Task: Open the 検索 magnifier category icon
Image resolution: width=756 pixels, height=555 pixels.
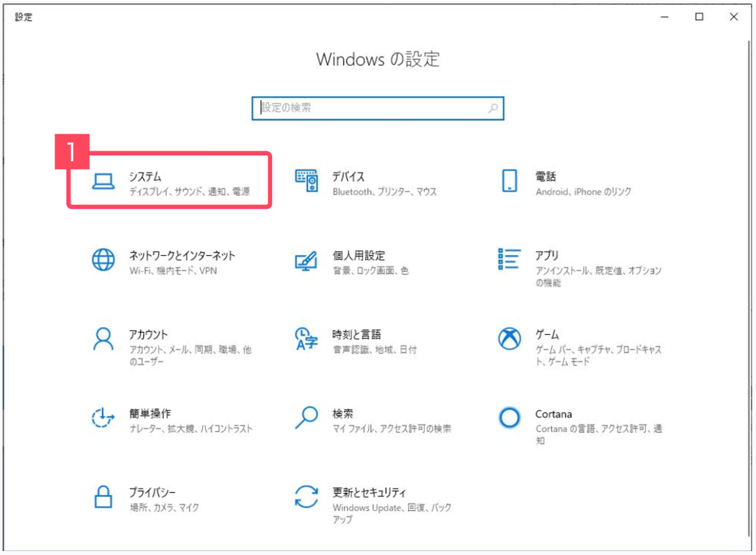Action: 307,418
